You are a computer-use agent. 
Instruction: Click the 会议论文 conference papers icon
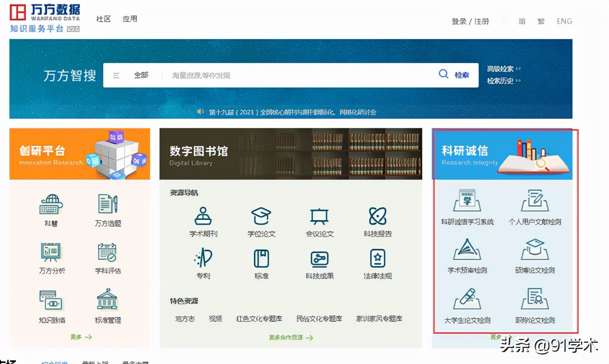pyautogui.click(x=319, y=223)
